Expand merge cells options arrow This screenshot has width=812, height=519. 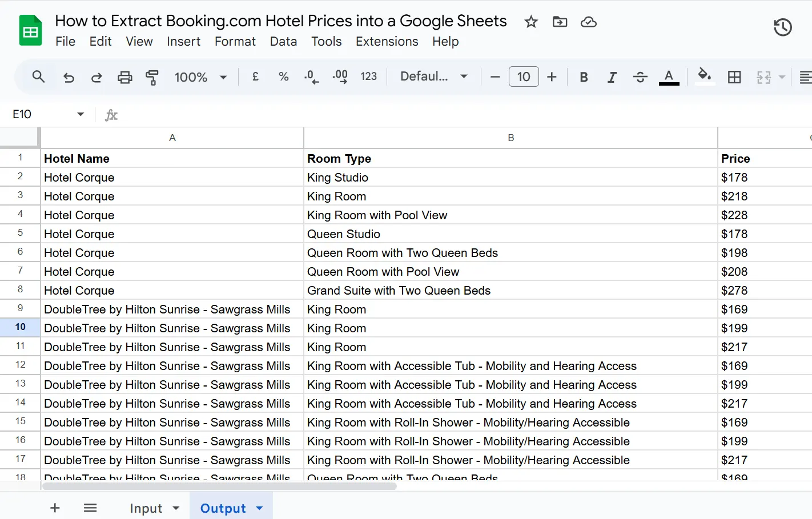782,77
